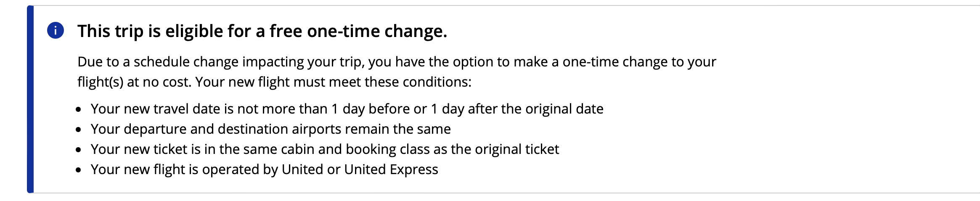Click the bullet dot before 'Your new travel date'
980x201 pixels.
coord(79,110)
